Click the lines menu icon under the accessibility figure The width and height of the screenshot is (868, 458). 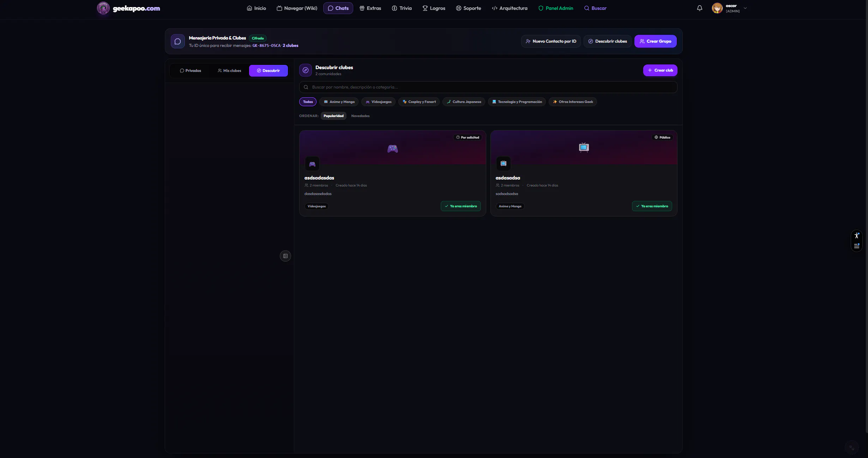click(856, 246)
